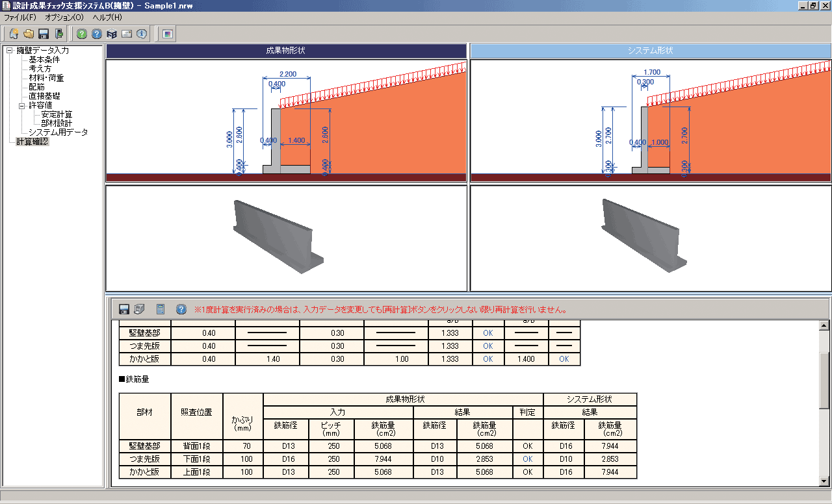The width and height of the screenshot is (832, 504).
Task: Click the 部材 column header in rebar table
Action: 145,416
